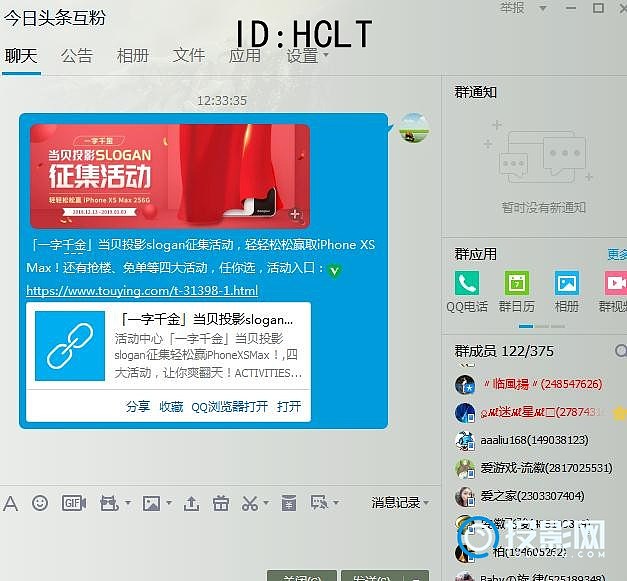Open the font formatting A icon

pyautogui.click(x=10, y=503)
